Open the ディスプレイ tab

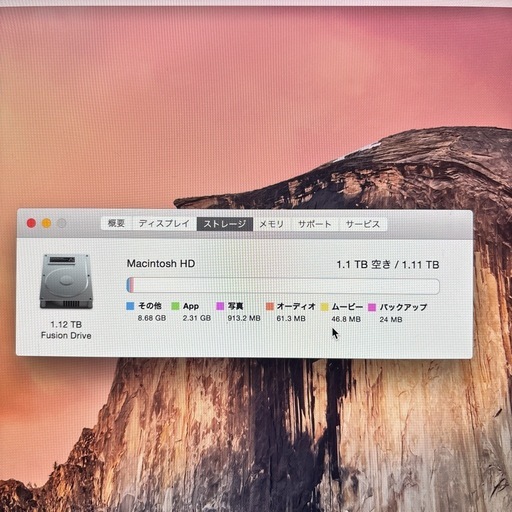click(164, 223)
